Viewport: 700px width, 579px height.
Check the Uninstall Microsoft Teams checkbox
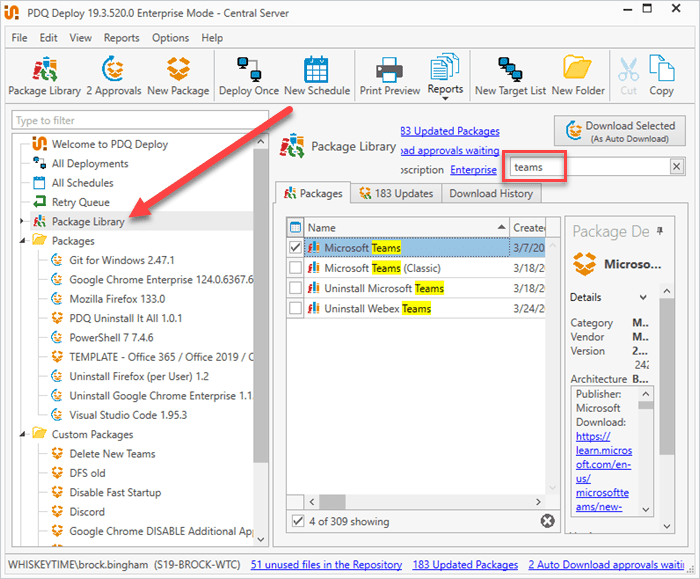click(295, 288)
